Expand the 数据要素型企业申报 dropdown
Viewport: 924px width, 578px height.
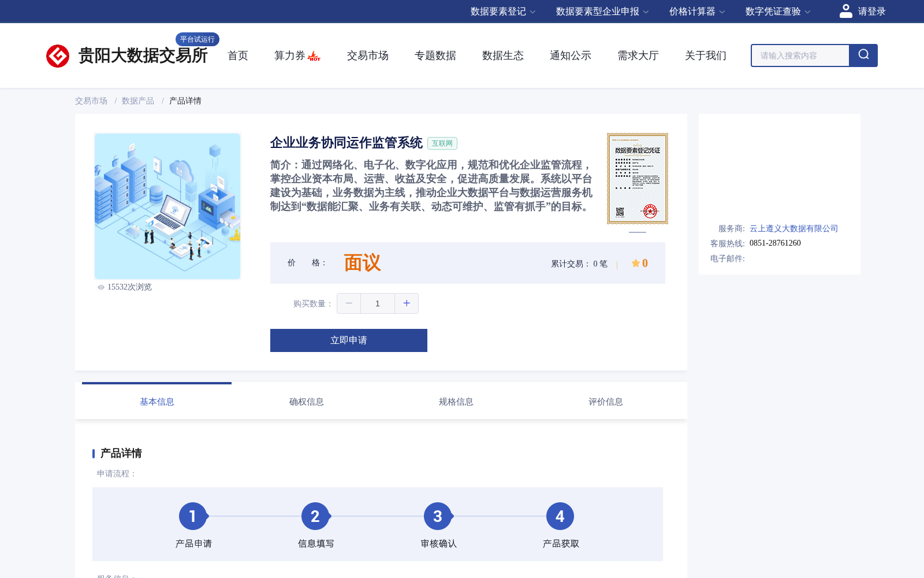pyautogui.click(x=602, y=12)
